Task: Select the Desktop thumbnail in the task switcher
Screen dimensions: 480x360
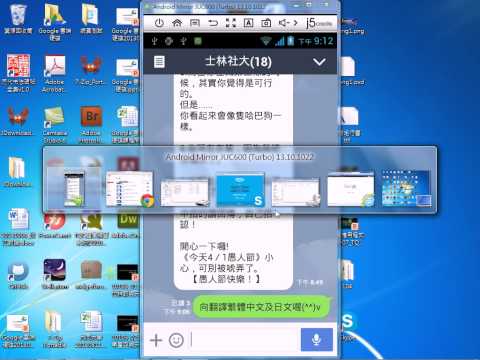Action: tap(406, 188)
